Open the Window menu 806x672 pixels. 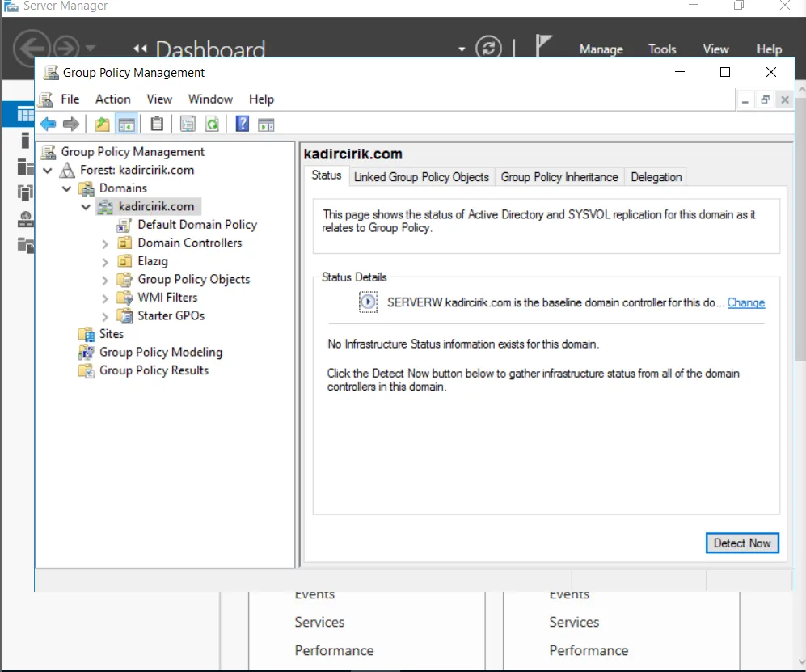210,99
